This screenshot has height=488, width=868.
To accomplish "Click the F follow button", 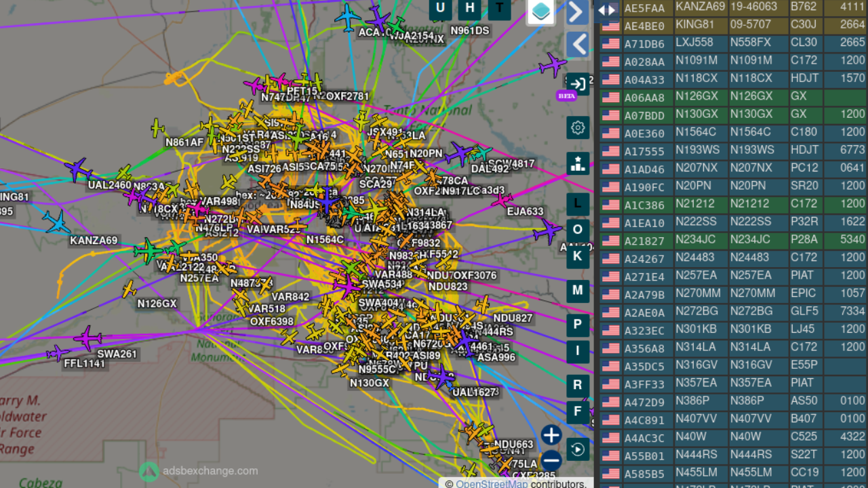I will coord(578,411).
